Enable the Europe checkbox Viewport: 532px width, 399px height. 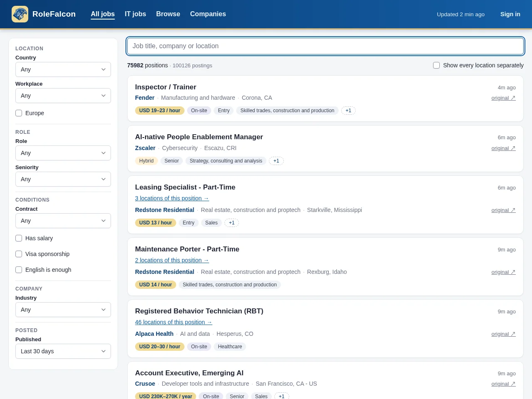pos(19,113)
